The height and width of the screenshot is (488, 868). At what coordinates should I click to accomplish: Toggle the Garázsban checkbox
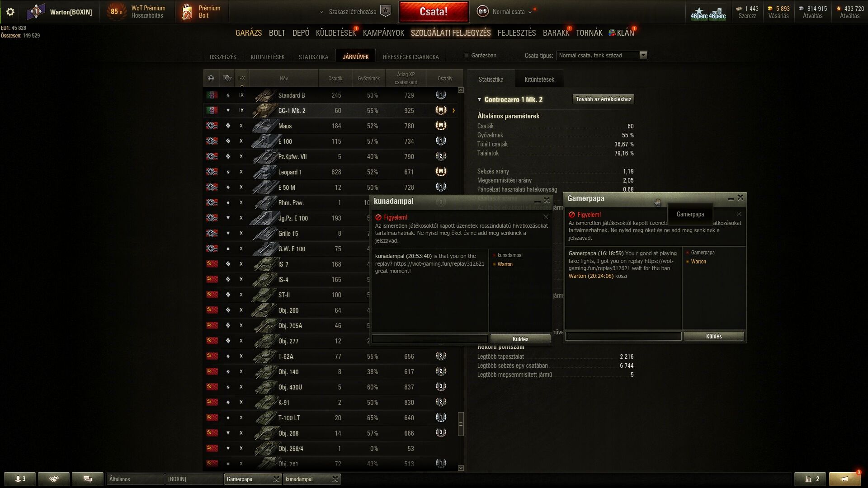(x=467, y=56)
